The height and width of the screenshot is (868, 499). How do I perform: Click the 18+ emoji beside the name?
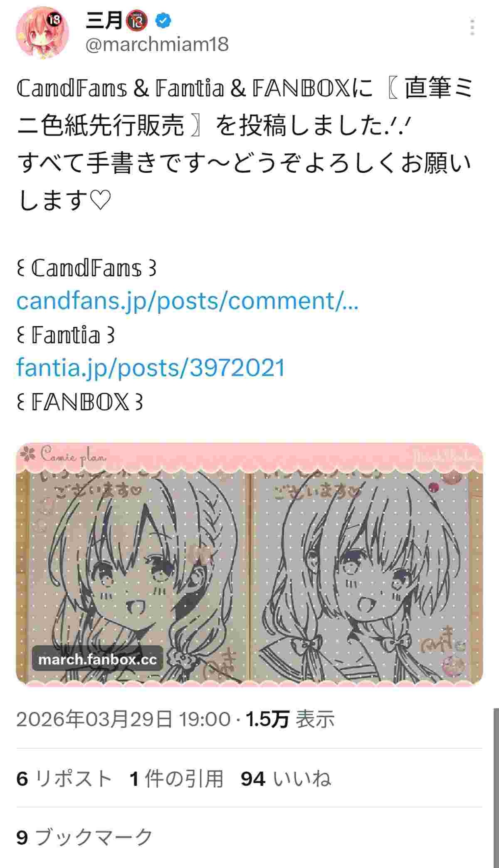click(x=137, y=20)
